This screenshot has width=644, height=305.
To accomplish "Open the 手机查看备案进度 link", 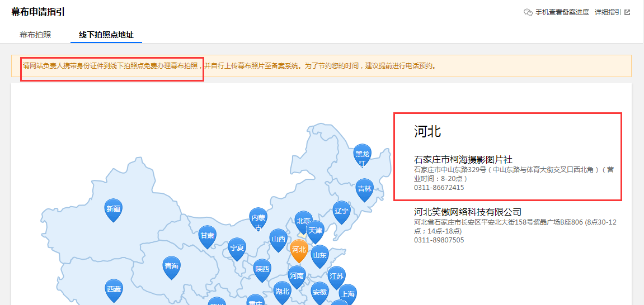I will click(x=562, y=12).
